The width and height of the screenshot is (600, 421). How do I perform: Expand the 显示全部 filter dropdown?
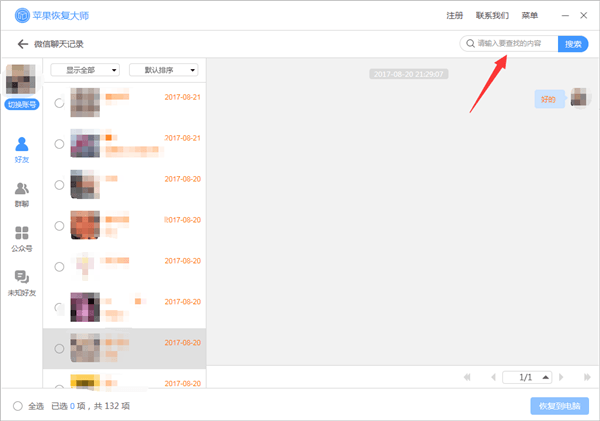(x=85, y=70)
